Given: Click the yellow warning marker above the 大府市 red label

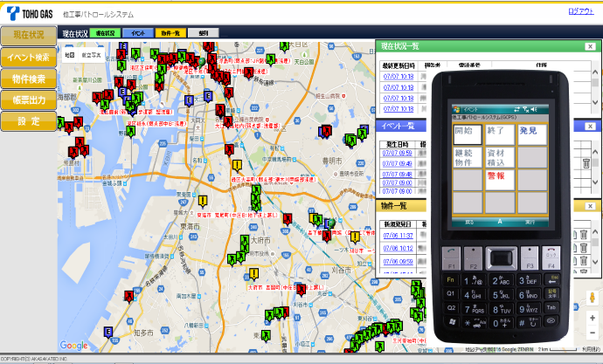Looking at the screenshot, I should coord(253,274).
